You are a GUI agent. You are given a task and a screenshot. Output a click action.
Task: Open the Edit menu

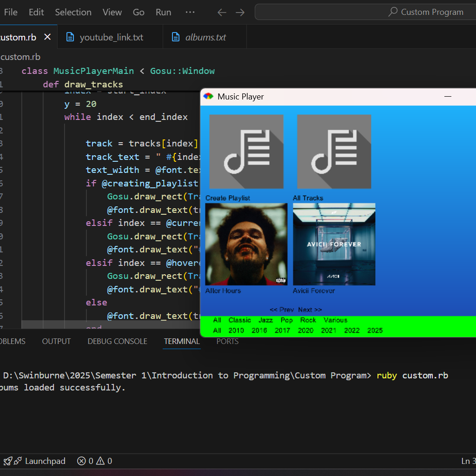tap(36, 12)
